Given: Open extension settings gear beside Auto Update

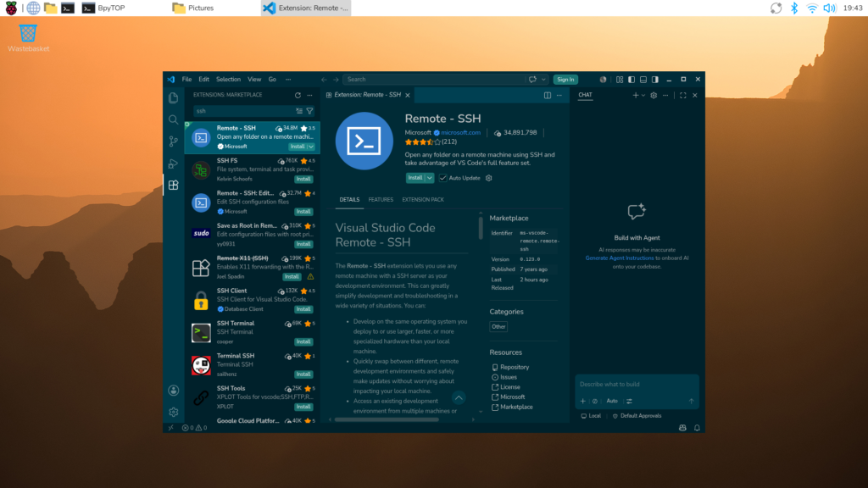Looking at the screenshot, I should point(489,178).
